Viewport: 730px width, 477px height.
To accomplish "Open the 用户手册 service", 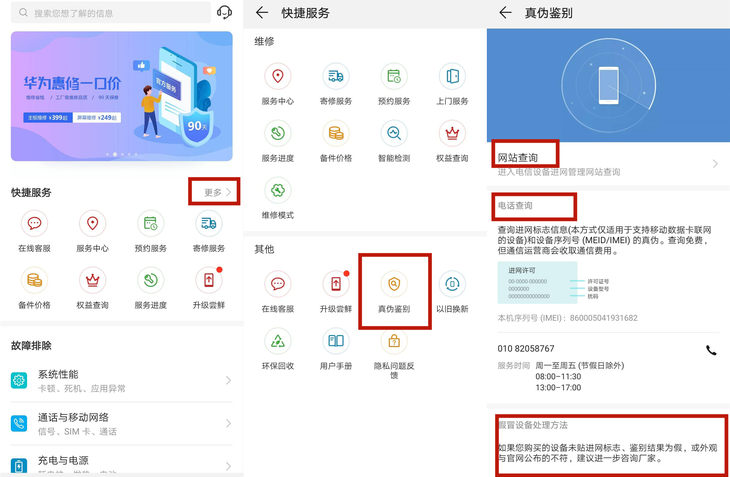I will (x=336, y=349).
